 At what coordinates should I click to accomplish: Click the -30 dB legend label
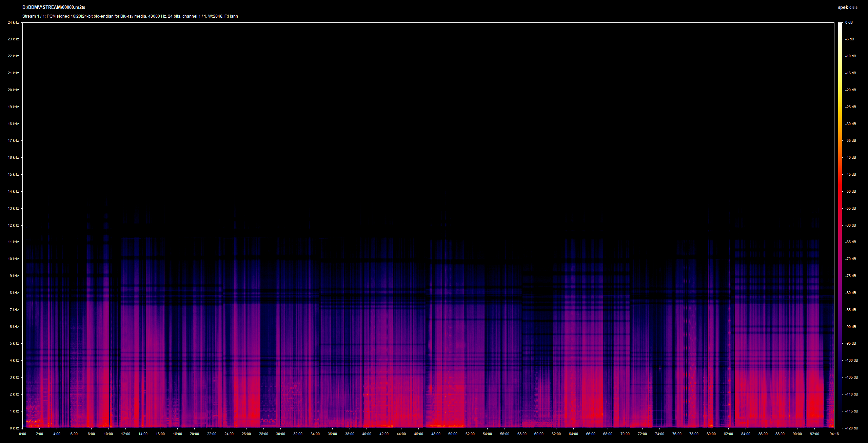(x=850, y=124)
